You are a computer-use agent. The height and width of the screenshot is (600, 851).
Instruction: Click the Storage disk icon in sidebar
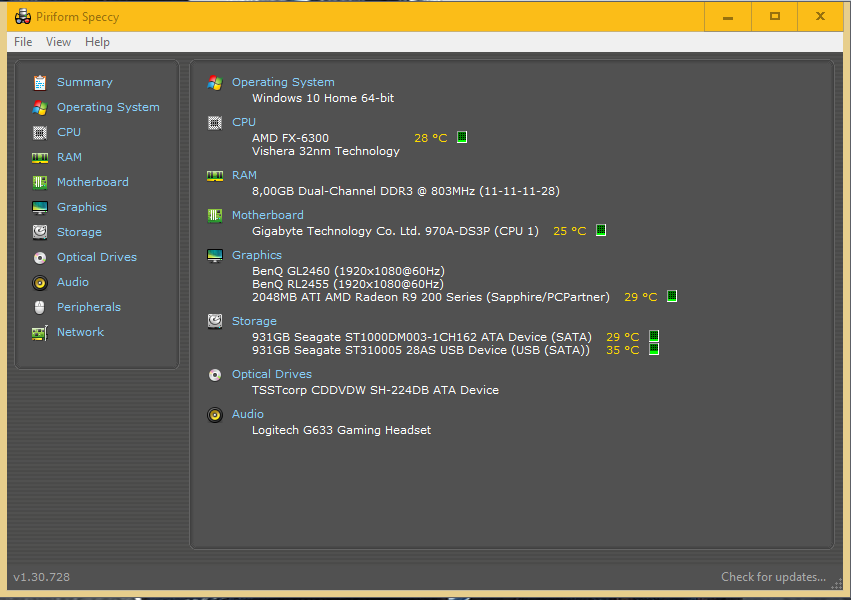click(40, 232)
